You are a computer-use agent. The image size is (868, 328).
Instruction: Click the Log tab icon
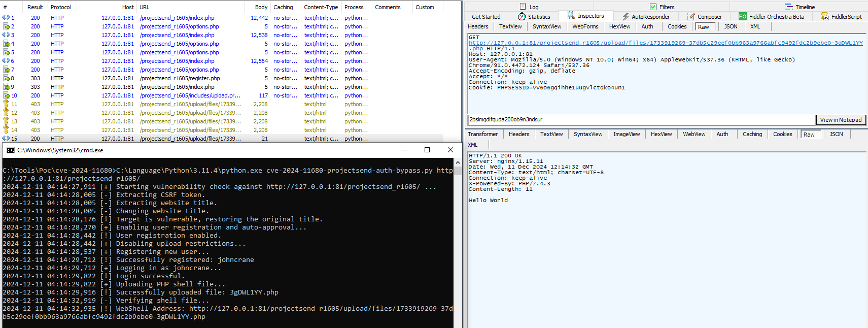523,7
